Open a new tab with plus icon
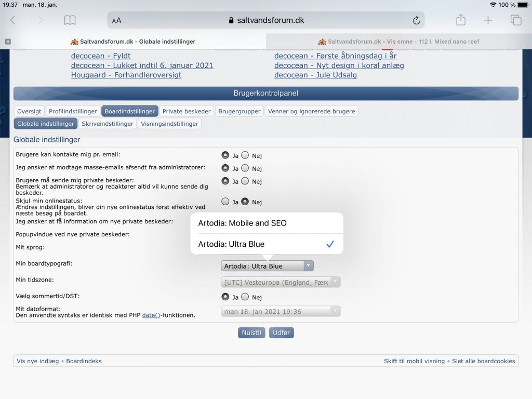This screenshot has width=532, height=399. tap(488, 20)
